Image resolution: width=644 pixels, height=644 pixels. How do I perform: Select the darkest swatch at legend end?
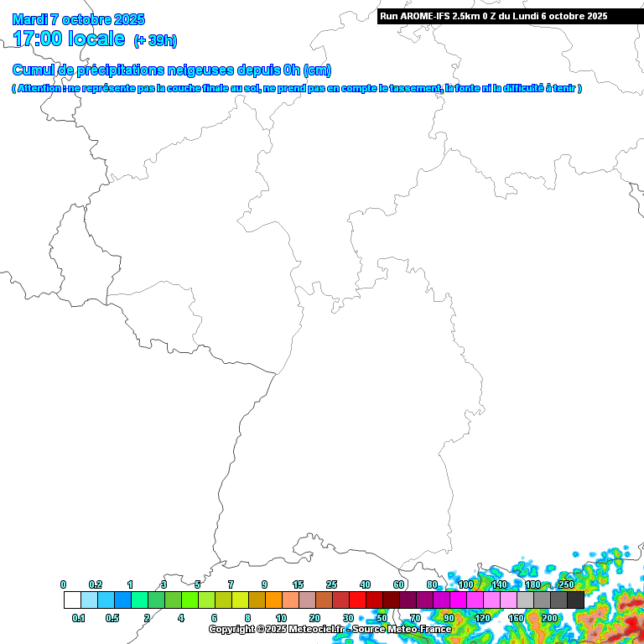(575, 600)
